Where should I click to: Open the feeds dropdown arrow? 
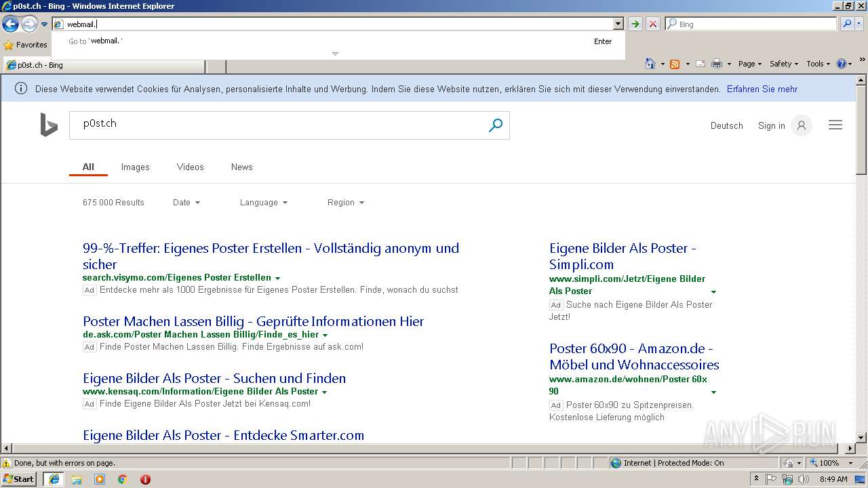pos(688,64)
